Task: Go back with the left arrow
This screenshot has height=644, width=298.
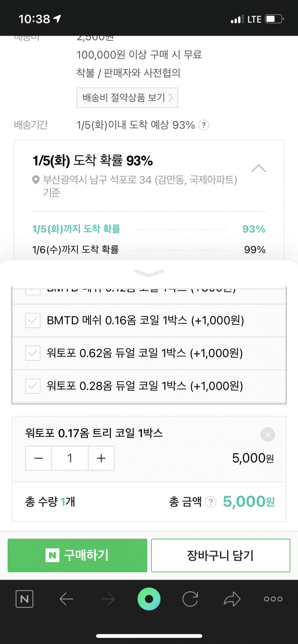Action: pyautogui.click(x=66, y=599)
